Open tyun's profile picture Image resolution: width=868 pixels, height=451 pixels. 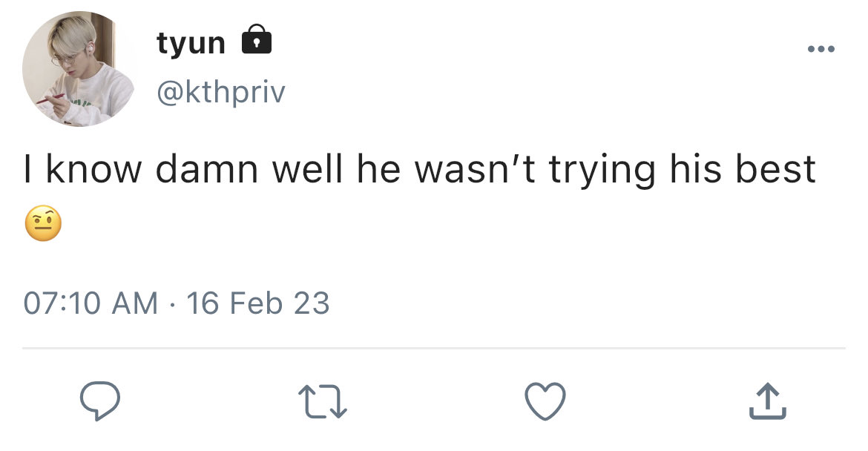tap(79, 69)
